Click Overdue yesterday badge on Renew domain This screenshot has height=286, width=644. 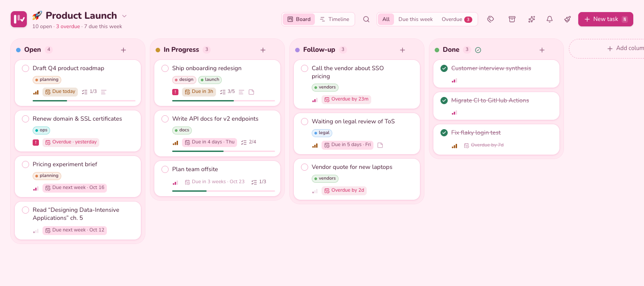point(71,143)
